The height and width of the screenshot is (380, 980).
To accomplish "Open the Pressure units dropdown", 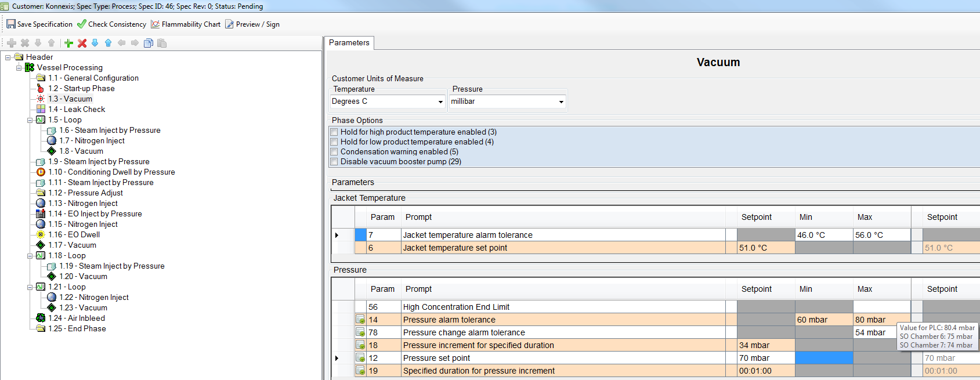I will pos(560,102).
